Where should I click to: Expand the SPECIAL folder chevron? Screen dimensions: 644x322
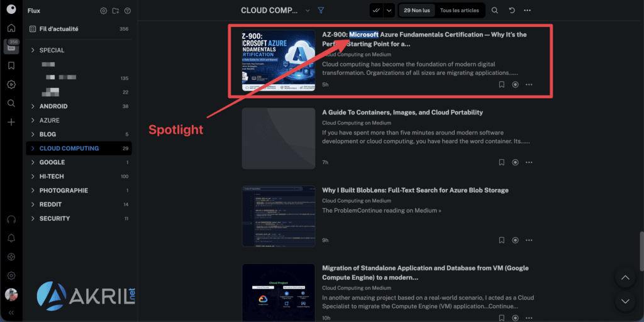[33, 50]
